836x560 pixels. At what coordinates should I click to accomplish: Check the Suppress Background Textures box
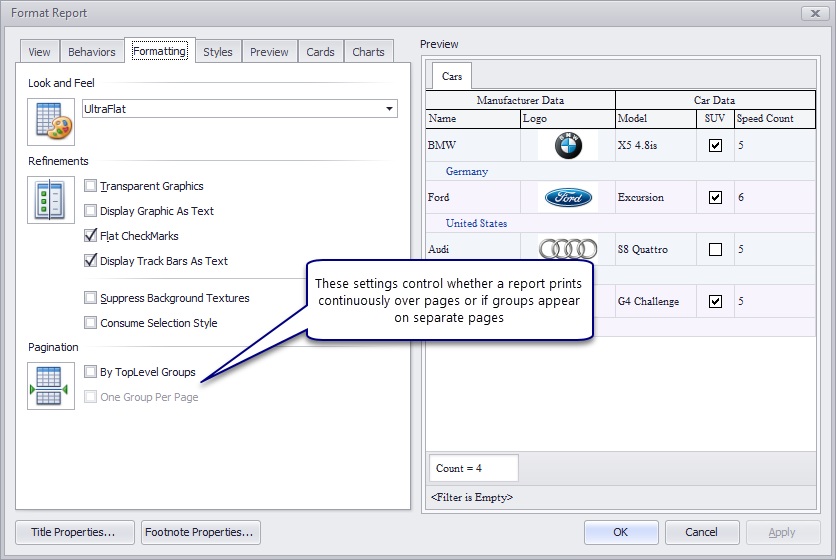[91, 298]
